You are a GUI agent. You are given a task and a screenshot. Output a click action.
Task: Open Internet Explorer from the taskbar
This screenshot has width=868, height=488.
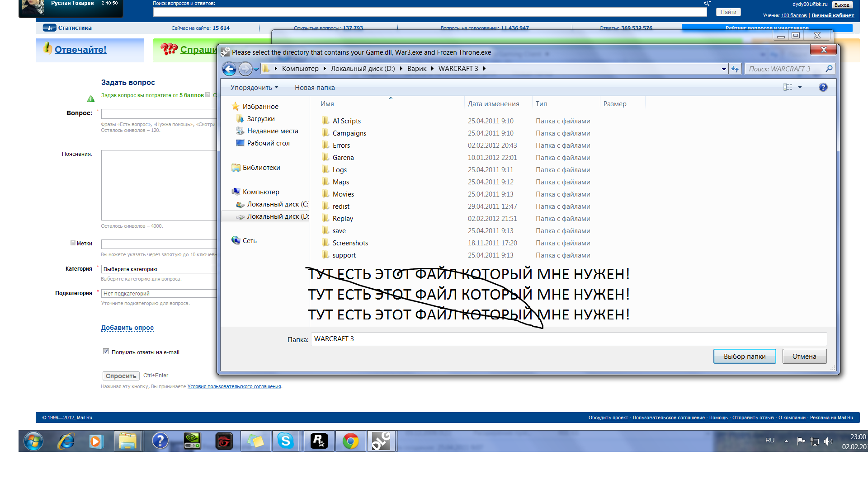point(66,441)
